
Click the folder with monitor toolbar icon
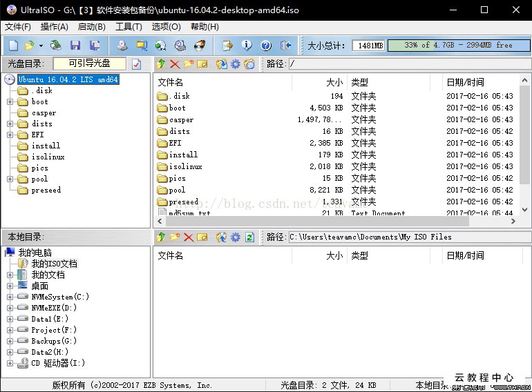[x=142, y=46]
